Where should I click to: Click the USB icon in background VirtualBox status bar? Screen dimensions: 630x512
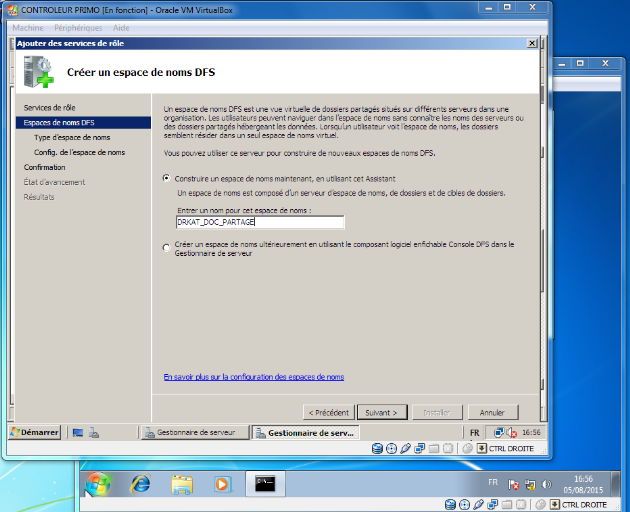pyautogui.click(x=479, y=505)
